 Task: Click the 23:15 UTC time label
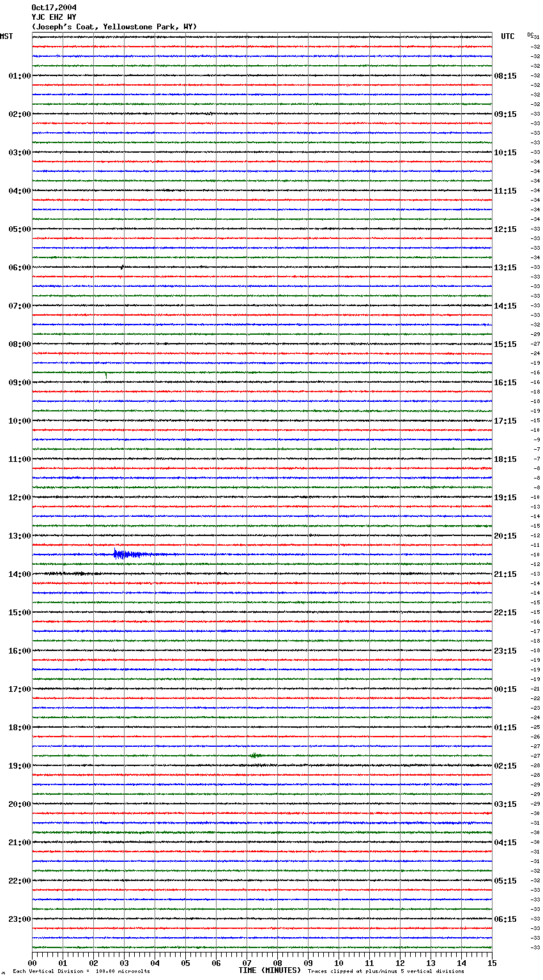point(505,651)
